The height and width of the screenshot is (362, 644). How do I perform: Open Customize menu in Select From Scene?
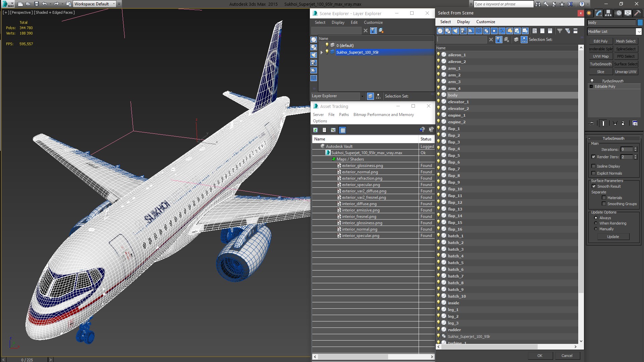(485, 22)
